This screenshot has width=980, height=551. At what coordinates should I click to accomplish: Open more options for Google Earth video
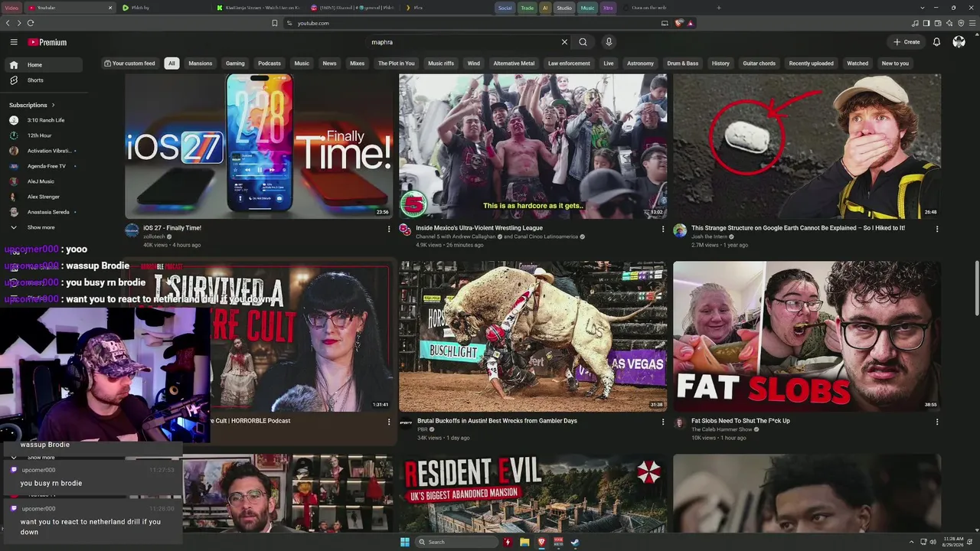937,229
